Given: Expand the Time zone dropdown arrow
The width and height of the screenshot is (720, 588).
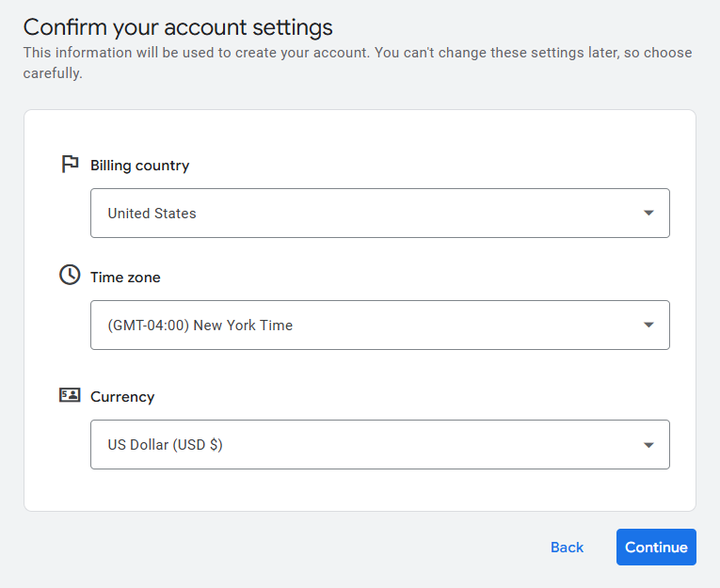Looking at the screenshot, I should pyautogui.click(x=648, y=326).
